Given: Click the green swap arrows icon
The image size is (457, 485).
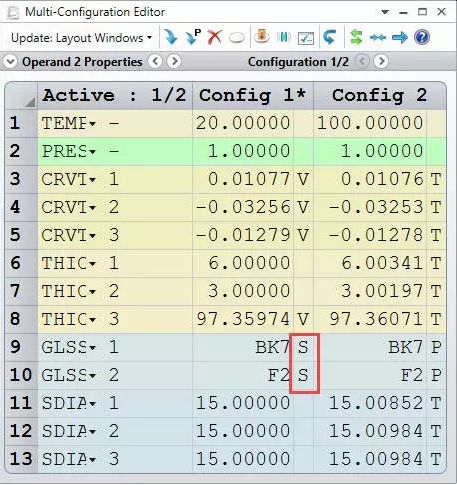Looking at the screenshot, I should tap(356, 37).
